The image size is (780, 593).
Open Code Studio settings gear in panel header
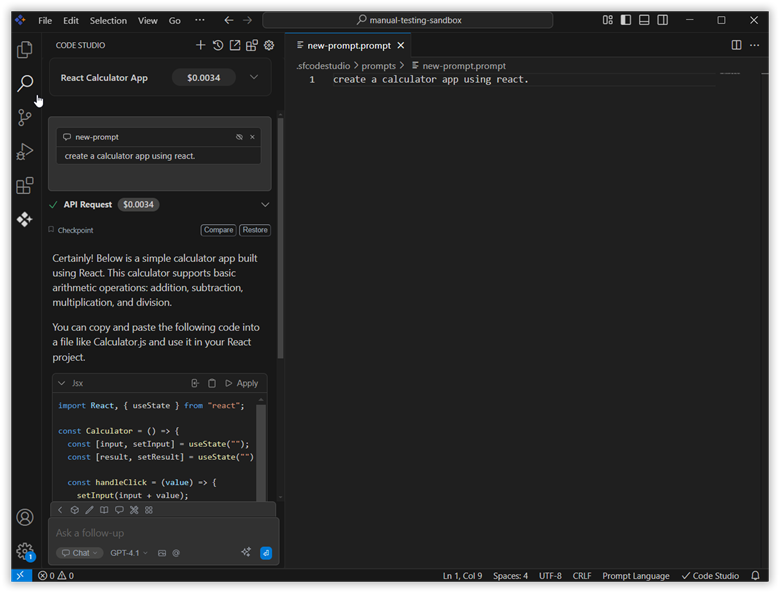pos(269,45)
